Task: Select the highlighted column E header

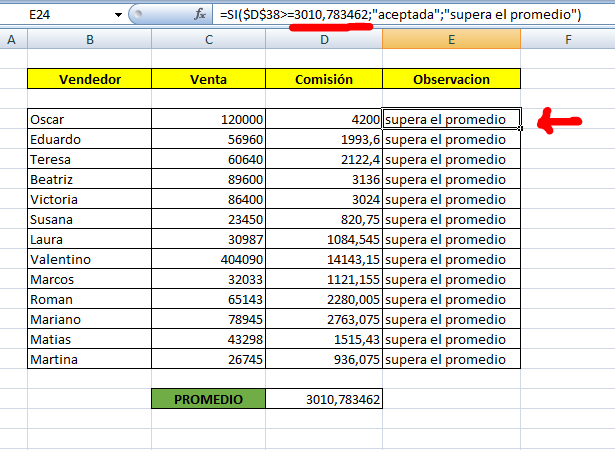Action: click(x=451, y=39)
